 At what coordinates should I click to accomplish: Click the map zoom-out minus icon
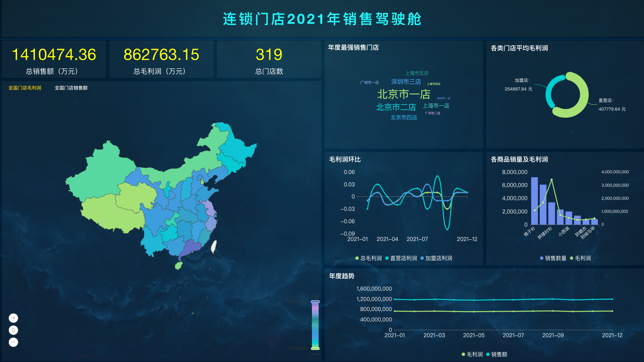[x=13, y=342]
